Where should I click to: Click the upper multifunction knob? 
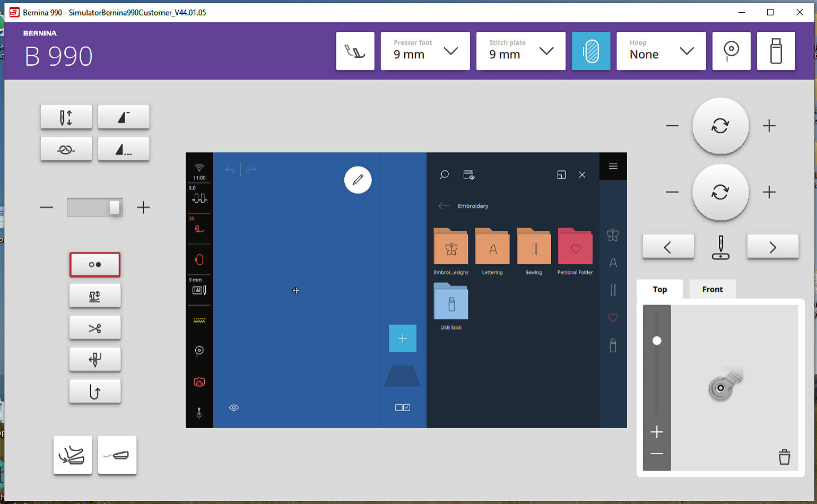720,126
